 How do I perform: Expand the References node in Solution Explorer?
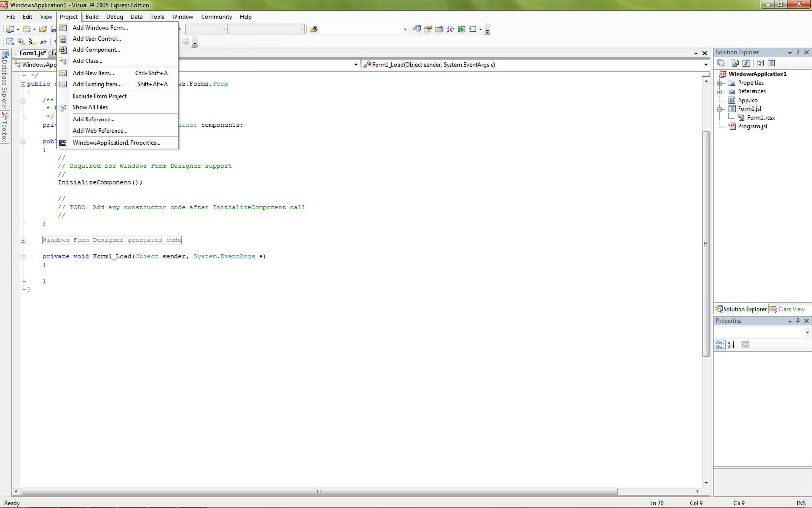click(720, 92)
